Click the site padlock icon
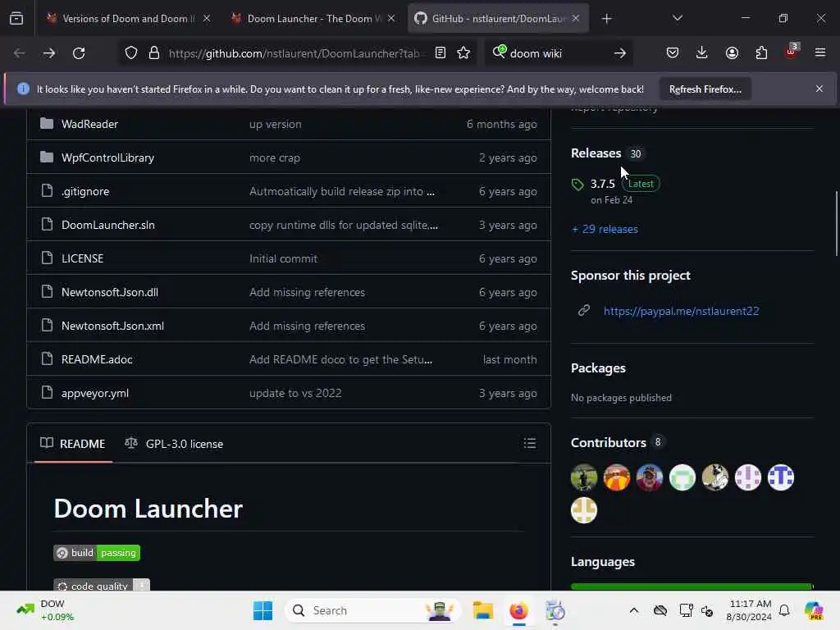Viewport: 840px width, 630px height. (154, 53)
